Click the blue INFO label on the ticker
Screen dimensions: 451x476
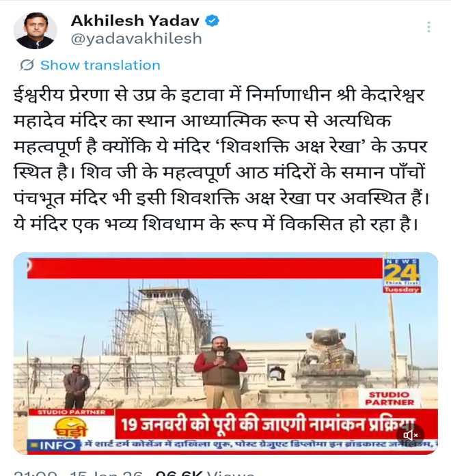[55, 445]
